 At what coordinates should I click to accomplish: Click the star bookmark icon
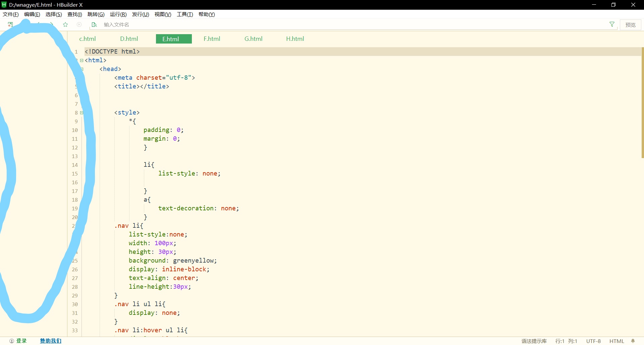click(65, 24)
